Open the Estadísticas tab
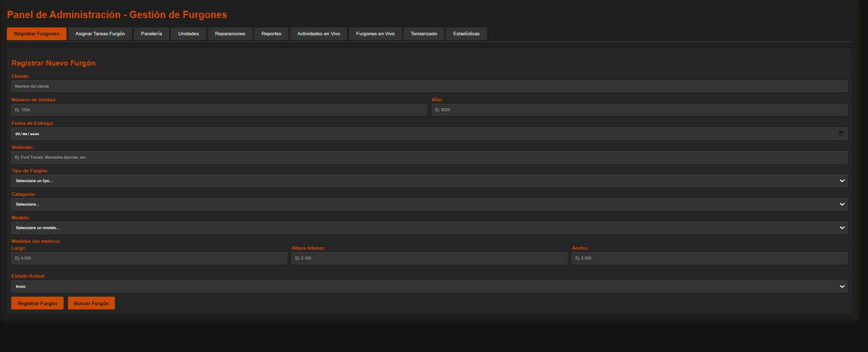The width and height of the screenshot is (868, 352). tap(466, 34)
